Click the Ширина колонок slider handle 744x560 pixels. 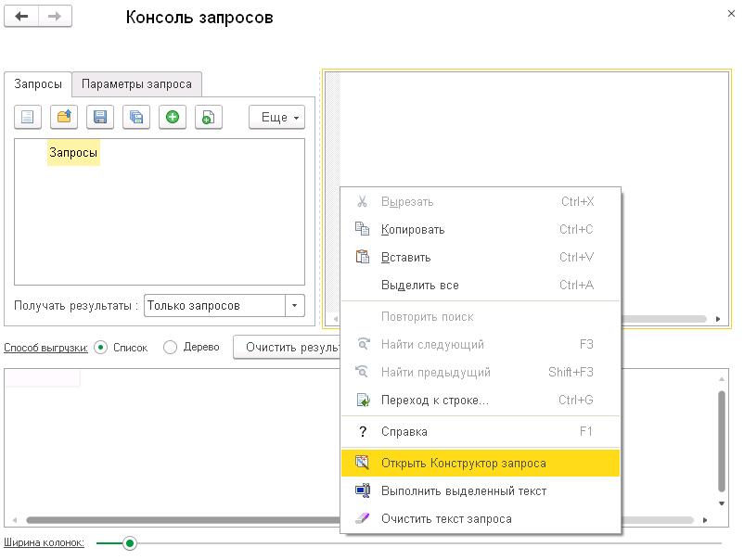click(x=130, y=543)
